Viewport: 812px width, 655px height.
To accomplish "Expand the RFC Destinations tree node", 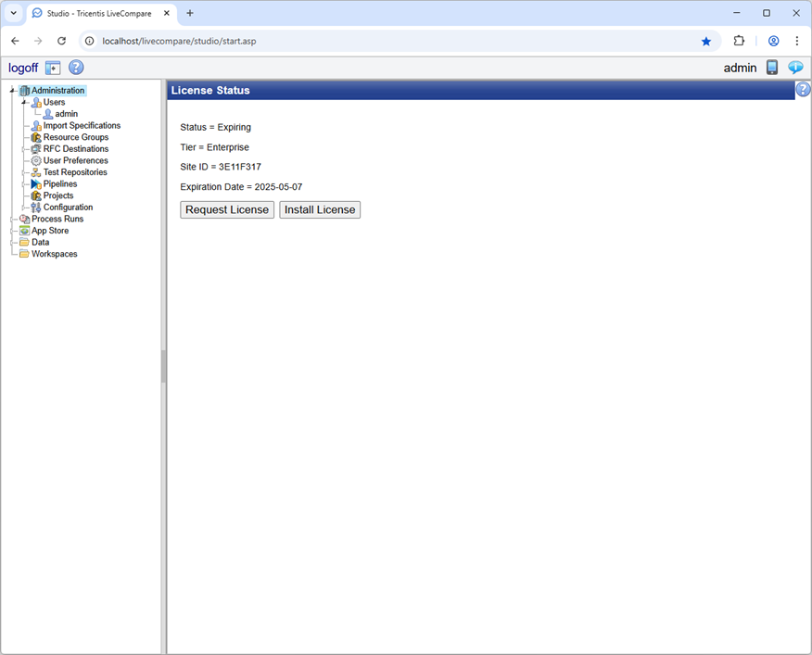I will tap(24, 148).
